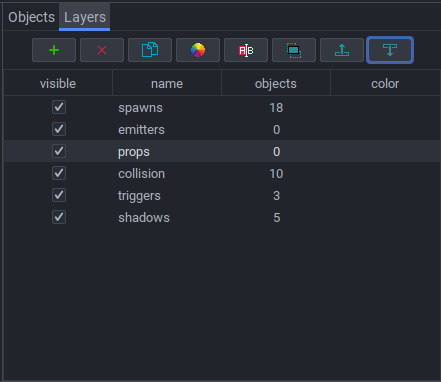Select the shadows layer name
The image size is (441, 382).
(x=144, y=218)
